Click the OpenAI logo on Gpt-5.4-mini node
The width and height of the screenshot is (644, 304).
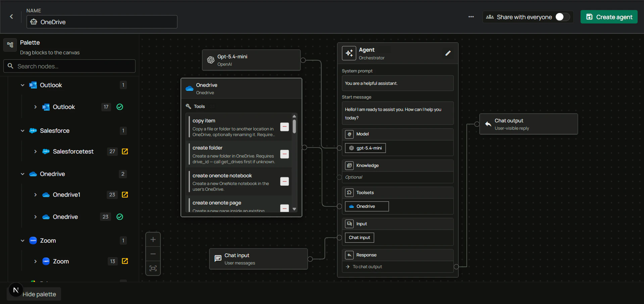211,60
